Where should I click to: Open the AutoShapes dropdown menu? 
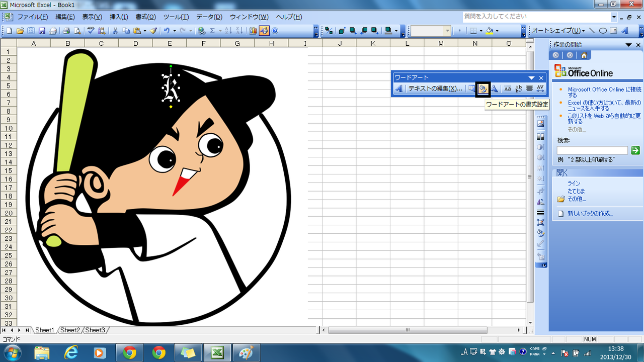(558, 31)
